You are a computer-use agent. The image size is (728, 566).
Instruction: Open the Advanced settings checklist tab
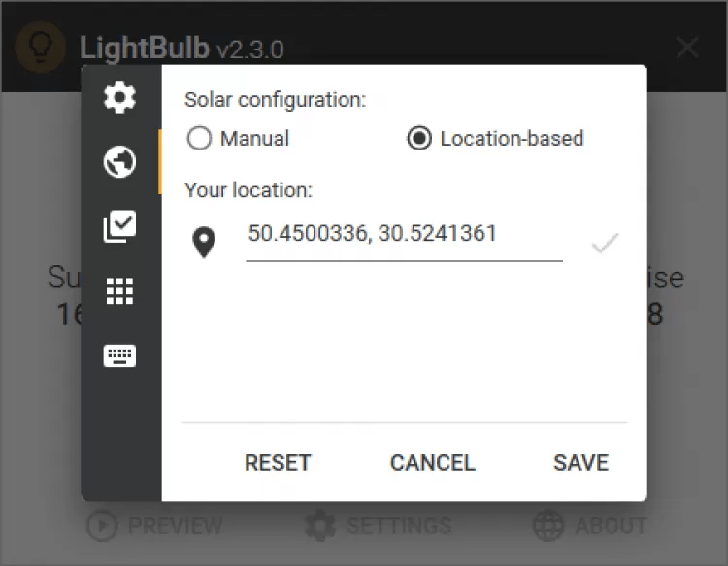pos(120,227)
